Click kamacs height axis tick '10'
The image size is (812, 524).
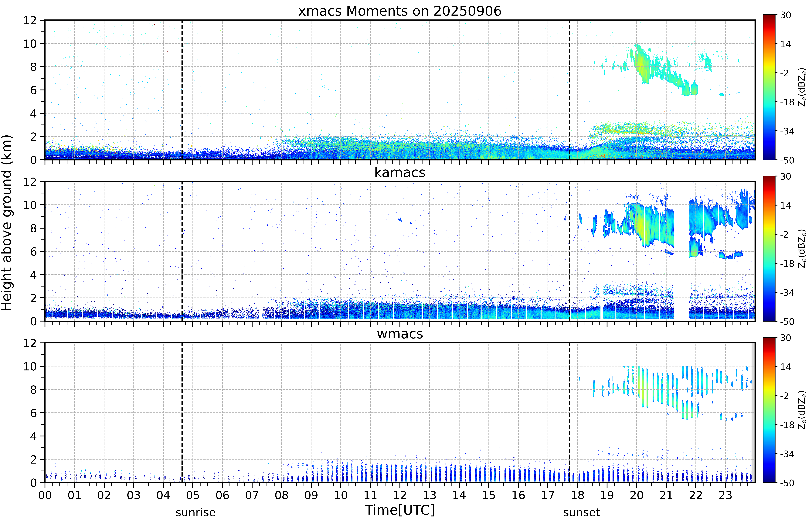(x=30, y=205)
